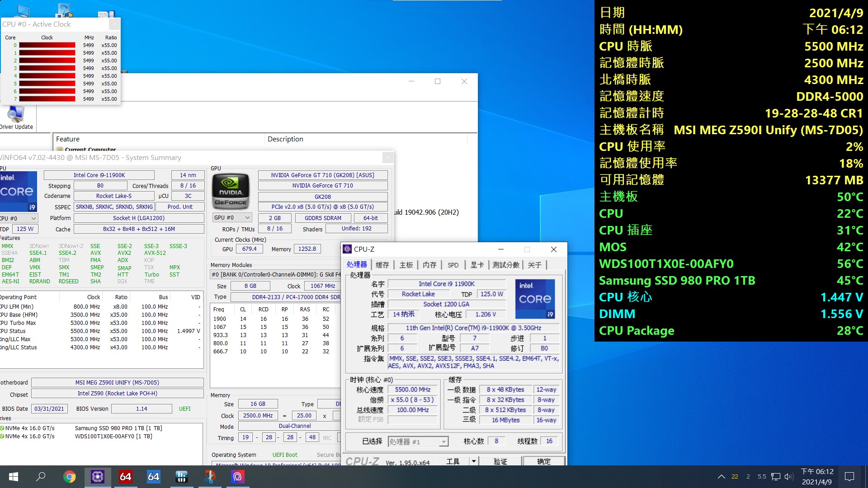Click the 2500.0 MHz memory clock field

click(x=258, y=416)
